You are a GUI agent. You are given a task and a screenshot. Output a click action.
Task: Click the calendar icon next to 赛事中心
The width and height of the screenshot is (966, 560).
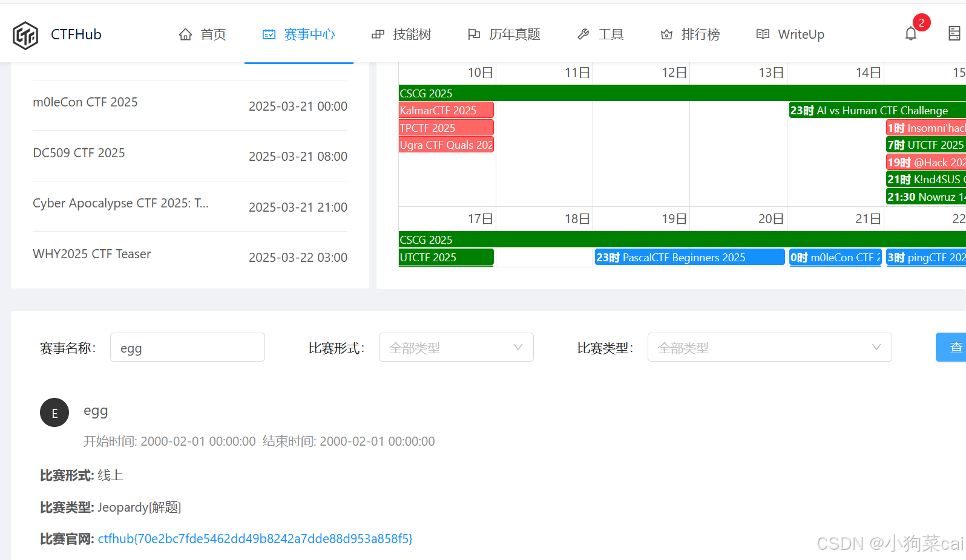[x=269, y=34]
